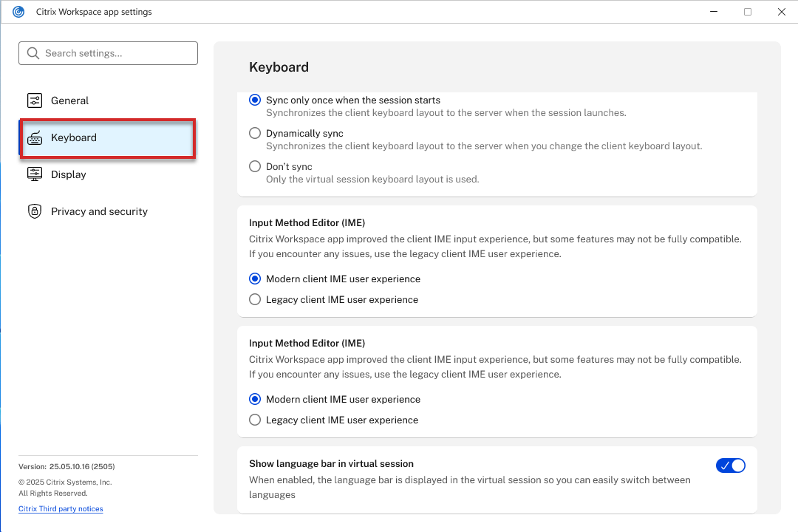Open the Keyboard settings section
The height and width of the screenshot is (532, 798).
point(108,138)
